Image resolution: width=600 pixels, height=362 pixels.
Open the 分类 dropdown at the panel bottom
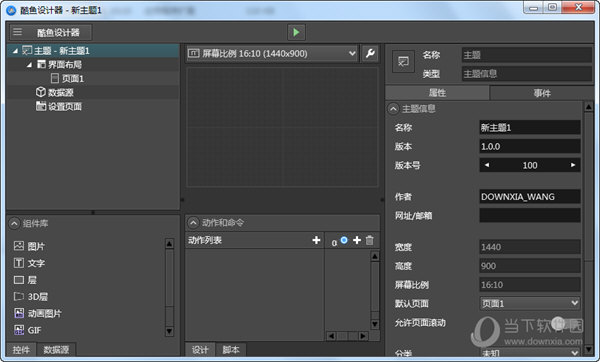(x=530, y=352)
